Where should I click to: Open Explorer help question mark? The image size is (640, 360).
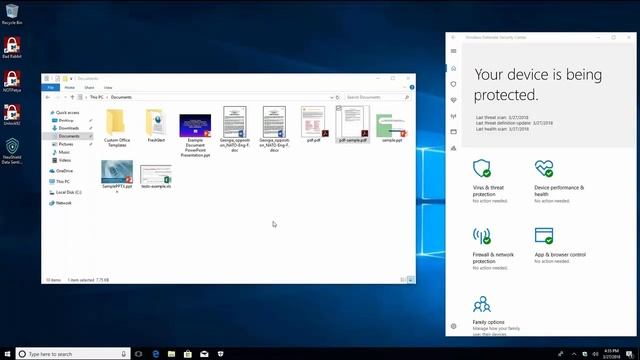[412, 87]
